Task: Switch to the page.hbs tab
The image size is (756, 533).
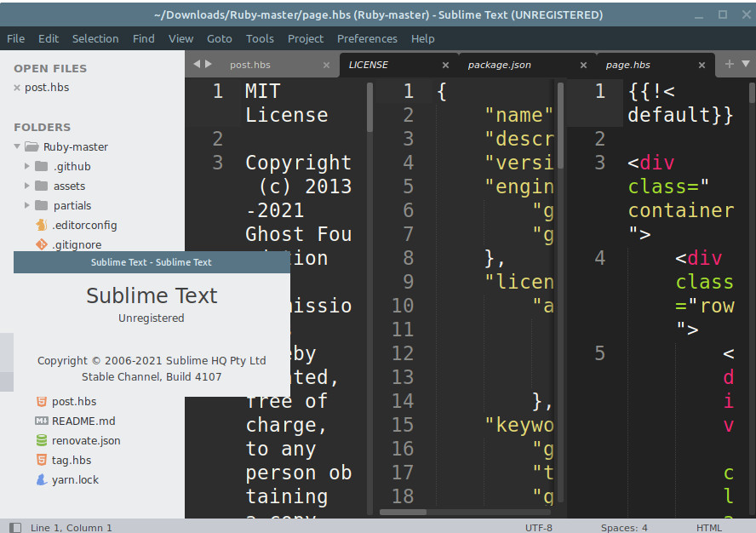Action: [x=627, y=65]
